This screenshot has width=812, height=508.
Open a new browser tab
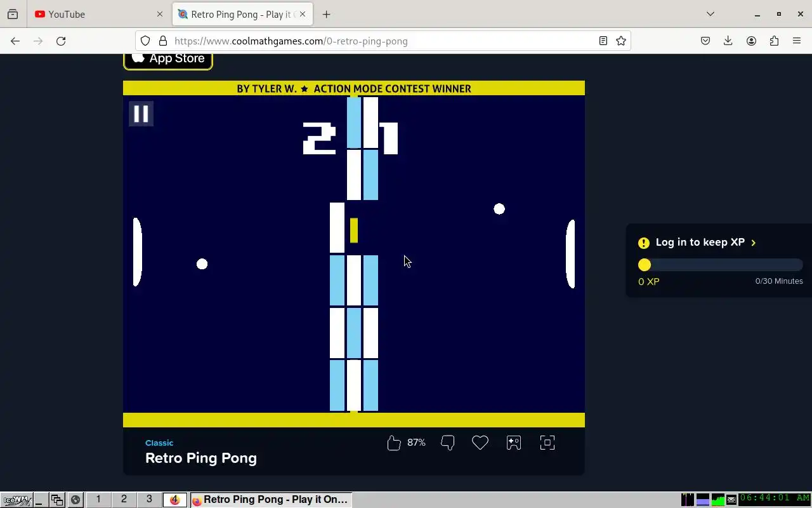pos(326,14)
